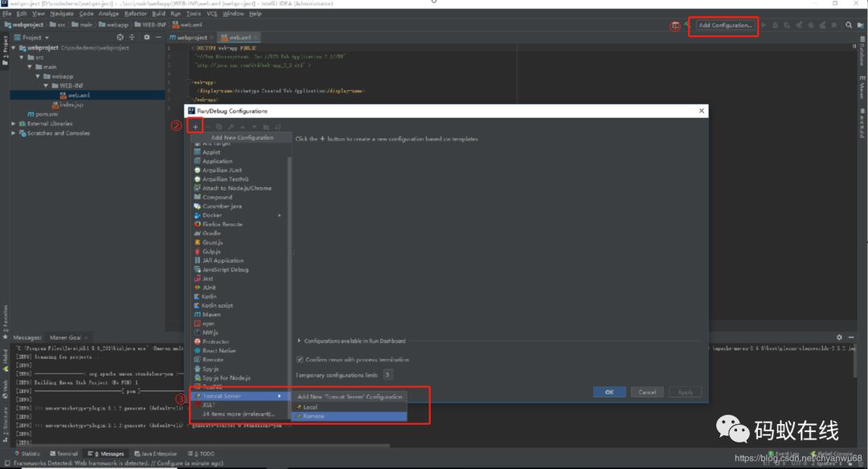The image size is (868, 469).
Task: Select Remote Tomcat Server configuration
Action: click(x=349, y=416)
